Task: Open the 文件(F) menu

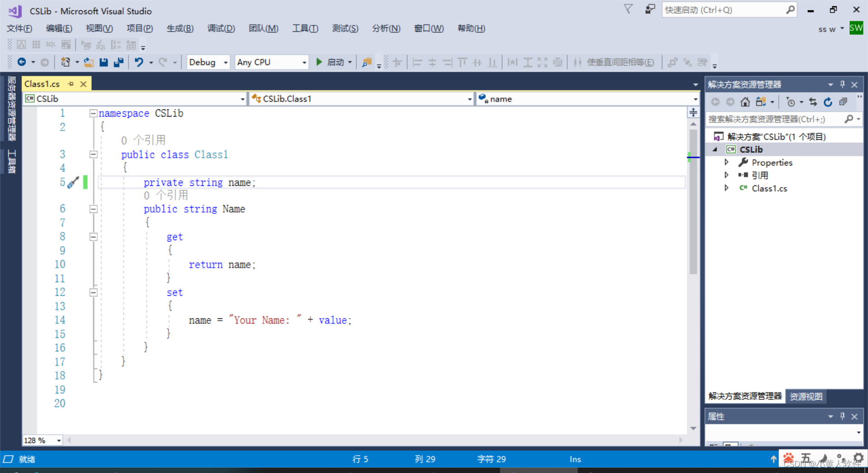Action: (19, 28)
